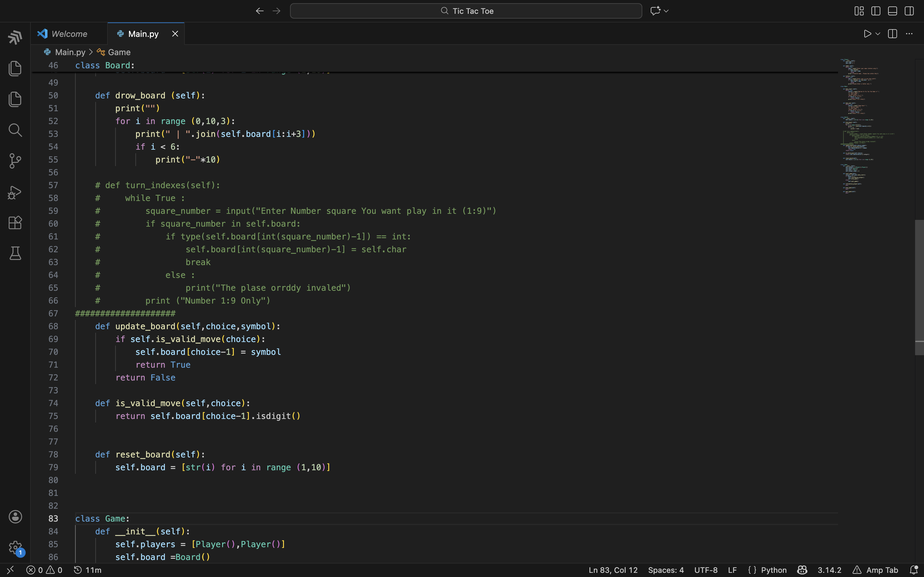This screenshot has width=924, height=577.
Task: Open the Search view in the sidebar
Action: (15, 130)
